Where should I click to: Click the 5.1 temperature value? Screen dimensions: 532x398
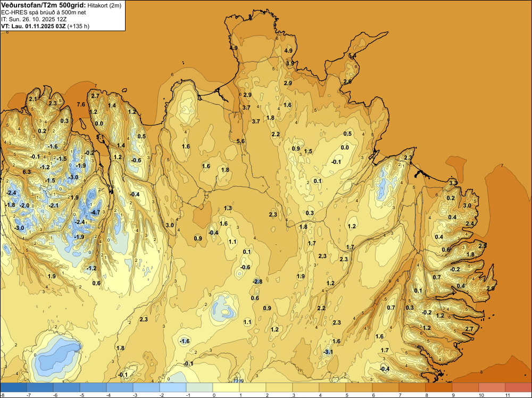pyautogui.click(x=100, y=137)
